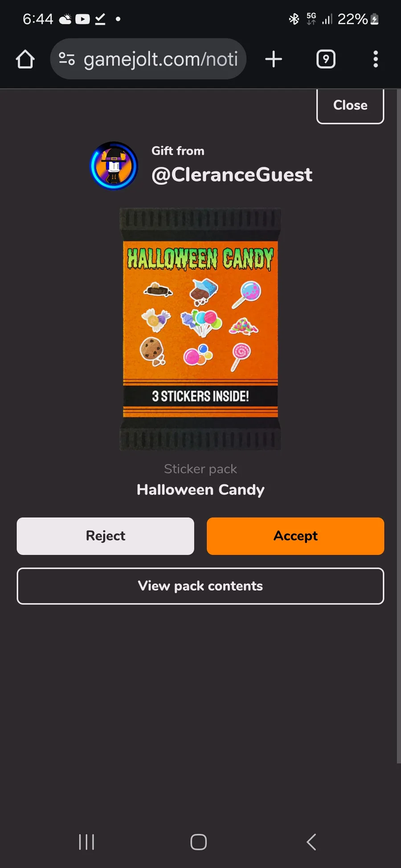Image resolution: width=401 pixels, height=868 pixels.
Task: Tap the battery indicator in status bar
Action: pos(375,19)
